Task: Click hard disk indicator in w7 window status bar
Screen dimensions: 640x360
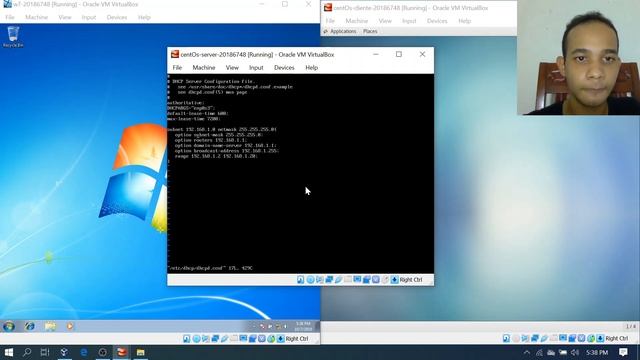Action: point(187,339)
